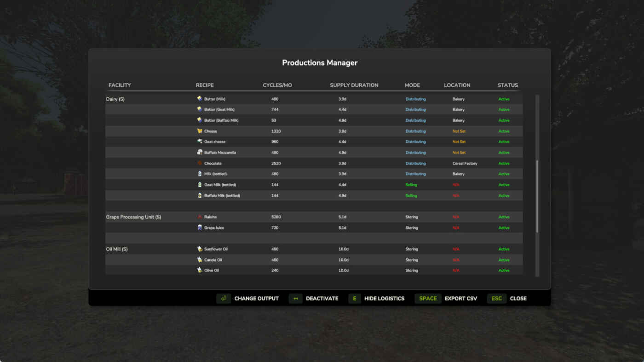Click the Cheese recipe icon

click(200, 131)
